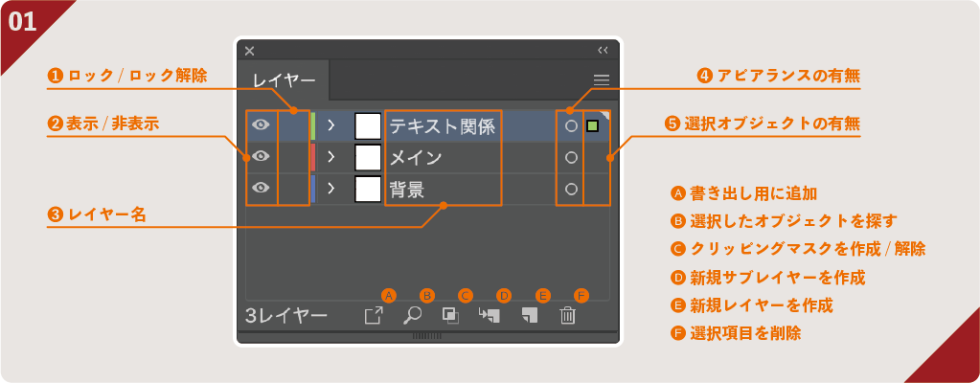Click the メイン layer thumbnail

coord(368,157)
